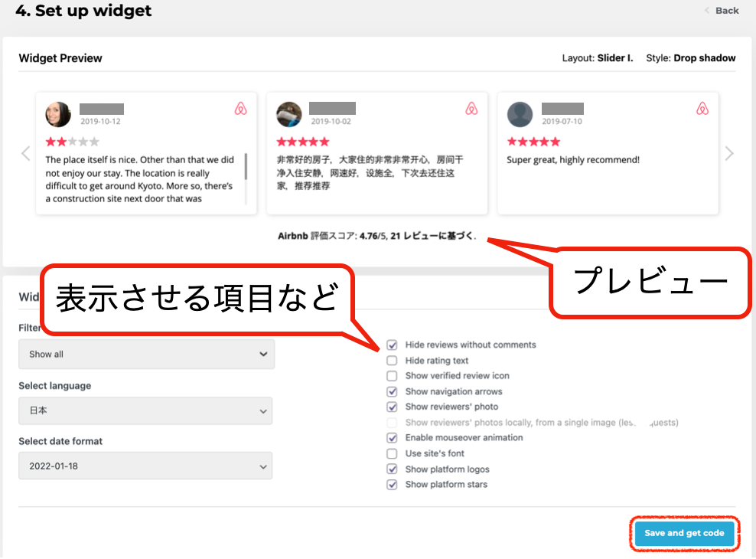Open the Select date format dropdown
Viewport: 756px width, 559px height.
point(145,466)
